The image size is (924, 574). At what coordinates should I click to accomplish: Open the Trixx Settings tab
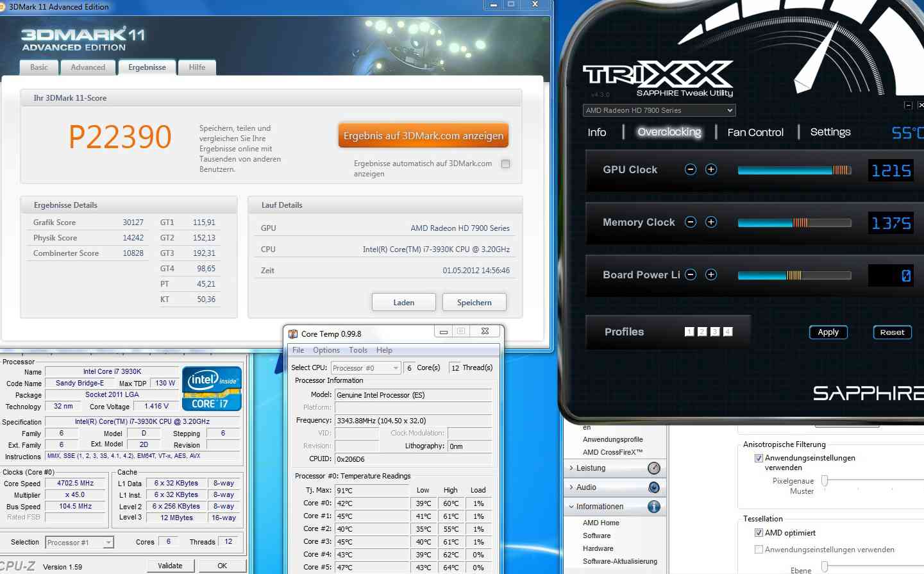[x=830, y=132]
